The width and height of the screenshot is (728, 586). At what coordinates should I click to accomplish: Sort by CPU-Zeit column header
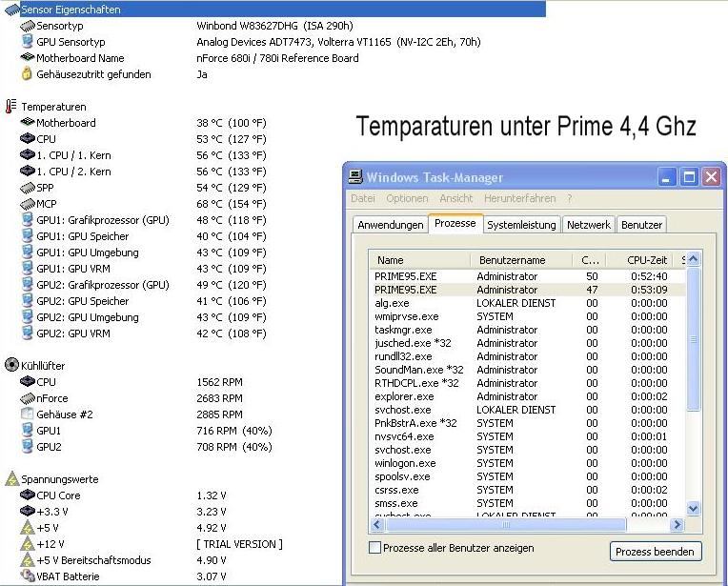pyautogui.click(x=641, y=260)
